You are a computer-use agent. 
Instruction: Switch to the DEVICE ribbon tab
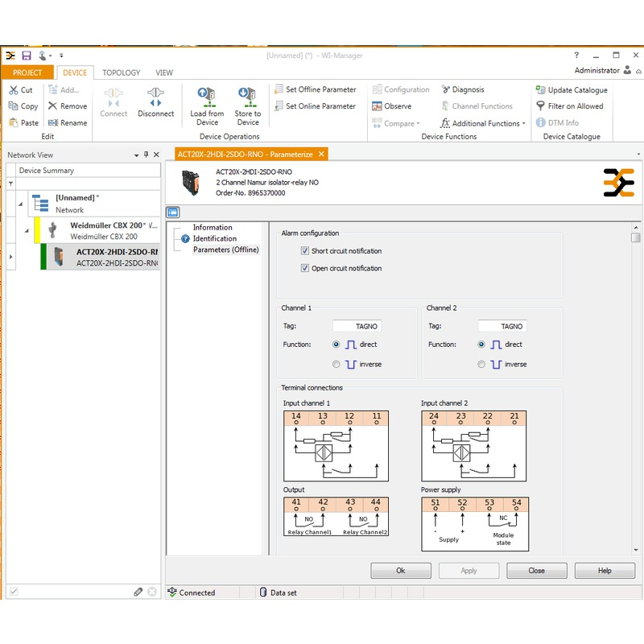pyautogui.click(x=75, y=72)
